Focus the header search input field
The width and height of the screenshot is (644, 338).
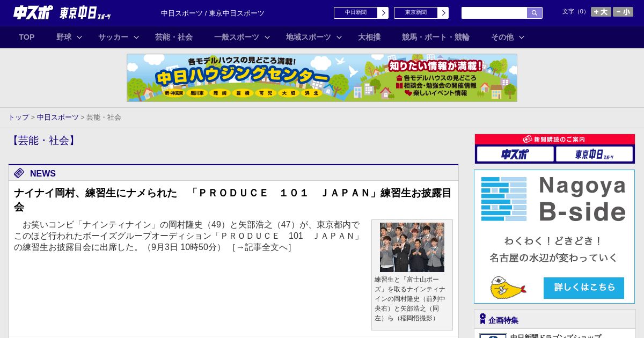494,13
